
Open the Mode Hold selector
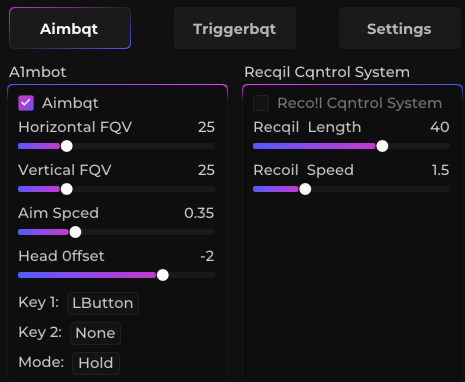96,363
